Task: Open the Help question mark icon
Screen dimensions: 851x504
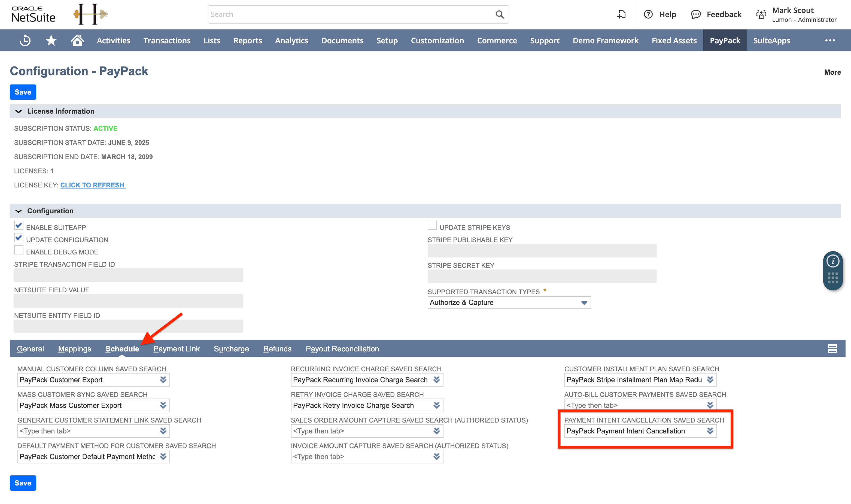Action: coord(649,14)
